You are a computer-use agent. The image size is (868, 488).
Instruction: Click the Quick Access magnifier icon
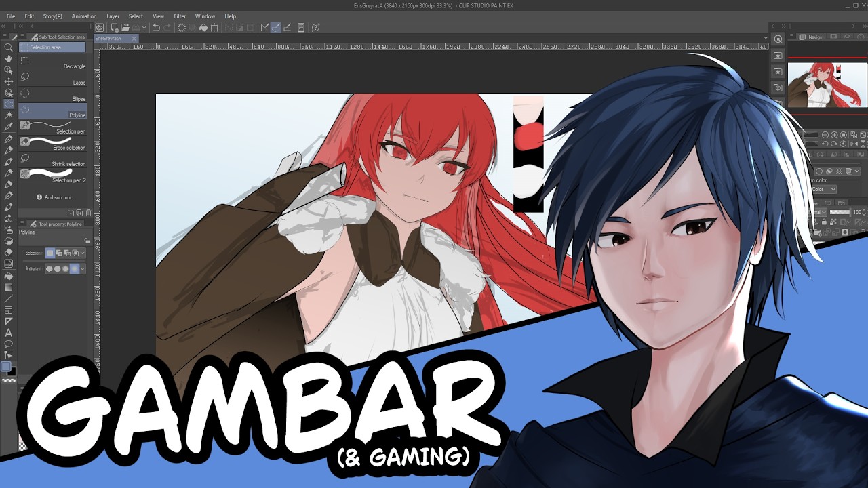point(778,39)
